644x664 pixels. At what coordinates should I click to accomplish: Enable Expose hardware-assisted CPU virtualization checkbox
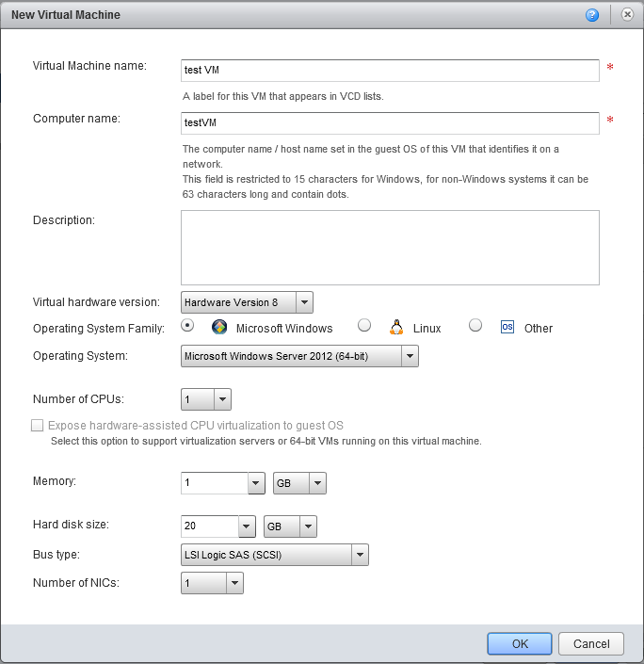pyautogui.click(x=38, y=425)
